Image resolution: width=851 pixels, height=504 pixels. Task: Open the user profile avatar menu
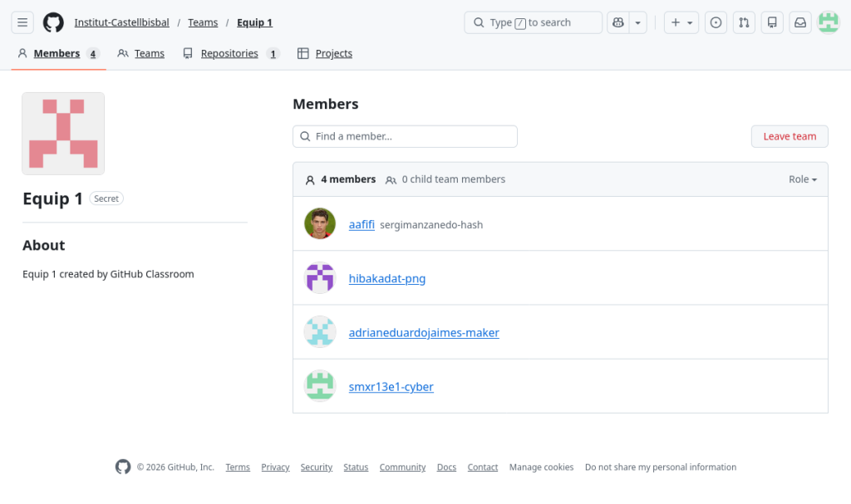coord(829,22)
